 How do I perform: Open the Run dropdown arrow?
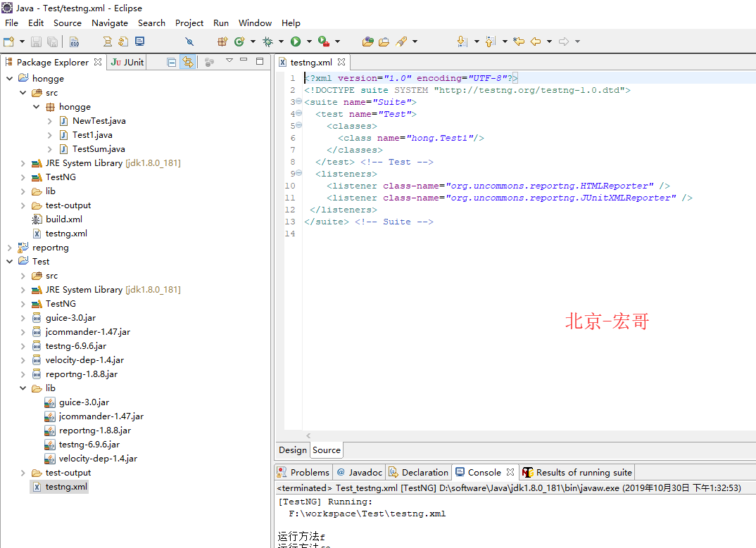pos(309,42)
